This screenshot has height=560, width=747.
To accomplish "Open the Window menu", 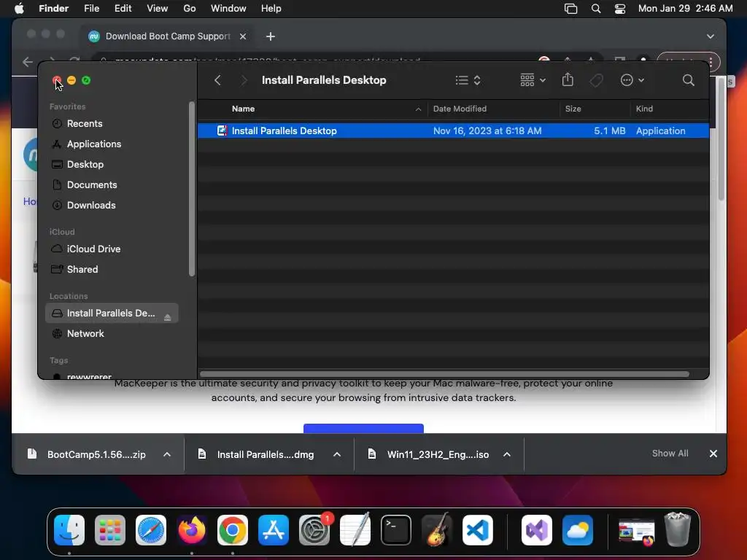I will pos(228,9).
